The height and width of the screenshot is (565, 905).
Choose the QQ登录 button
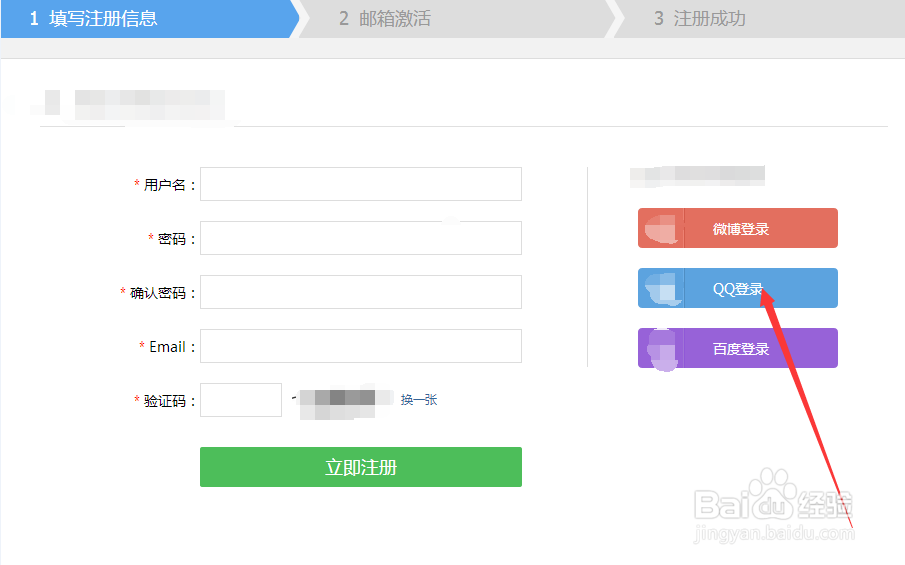(x=738, y=288)
